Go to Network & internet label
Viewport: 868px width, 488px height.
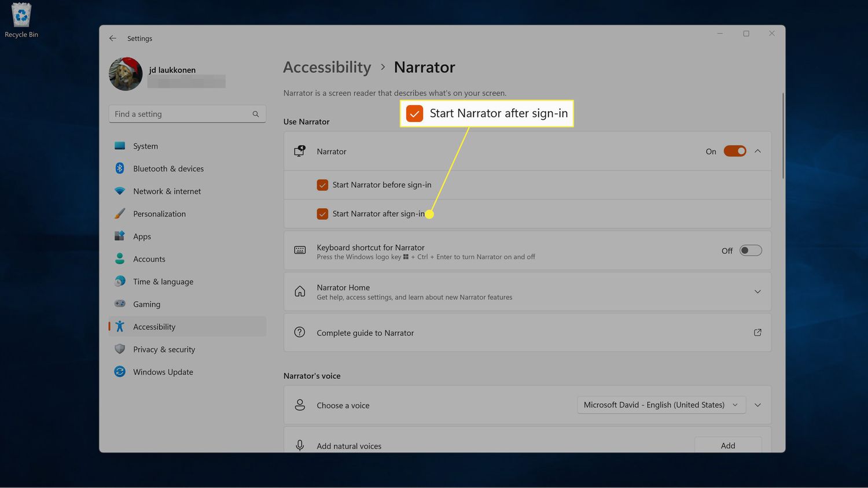click(x=167, y=191)
